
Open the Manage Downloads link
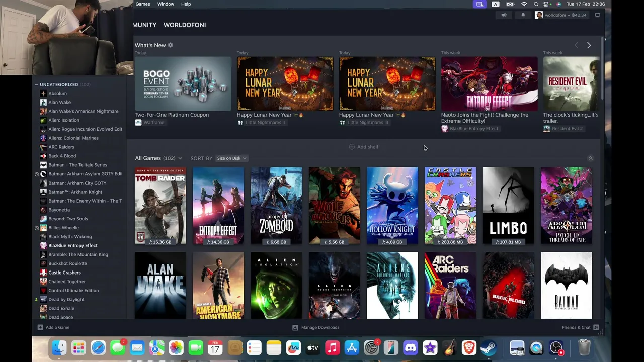320,327
